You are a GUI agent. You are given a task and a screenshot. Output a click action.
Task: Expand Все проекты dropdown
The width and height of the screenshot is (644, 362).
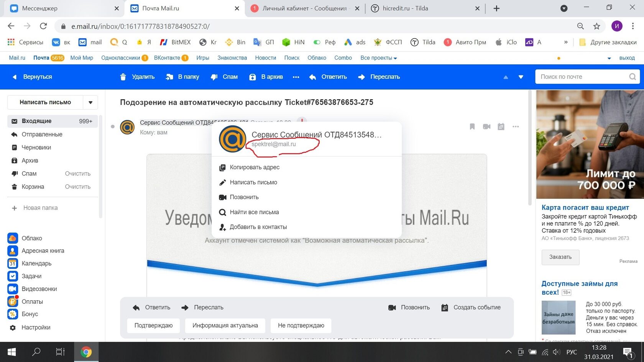pyautogui.click(x=379, y=58)
